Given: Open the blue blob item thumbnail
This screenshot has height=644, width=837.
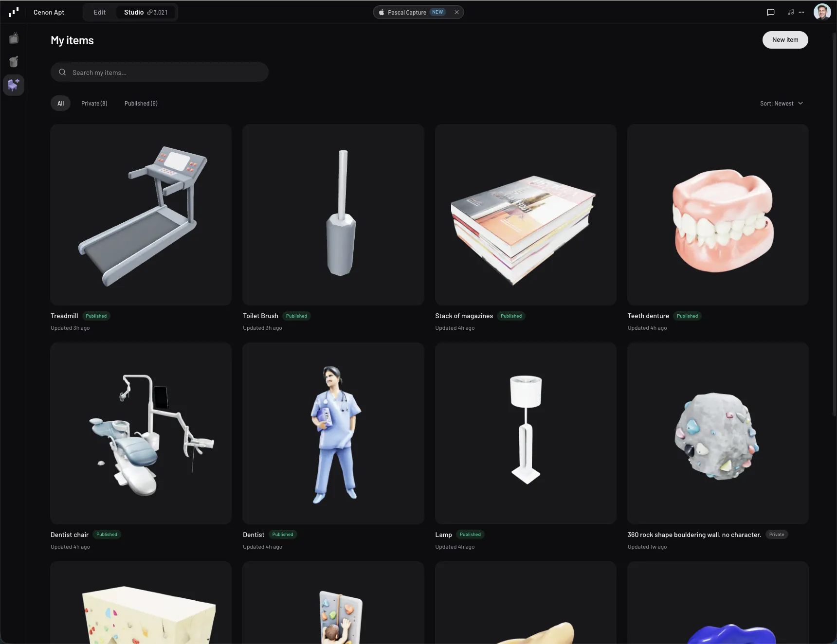Looking at the screenshot, I should 718,603.
